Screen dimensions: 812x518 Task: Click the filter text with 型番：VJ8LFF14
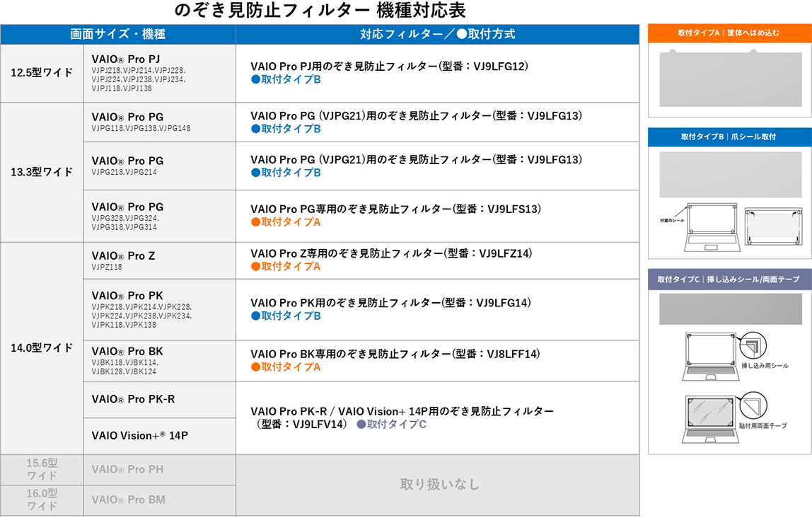pyautogui.click(x=395, y=355)
